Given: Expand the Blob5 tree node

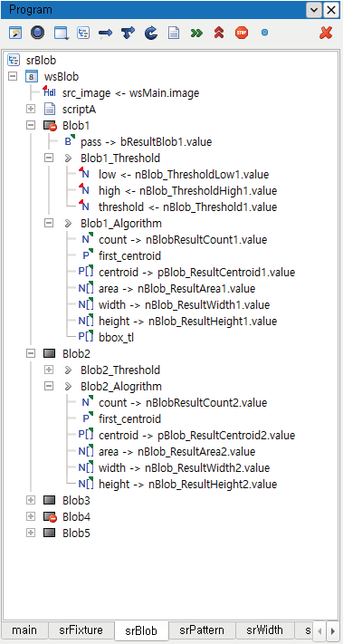Looking at the screenshot, I should (x=31, y=533).
